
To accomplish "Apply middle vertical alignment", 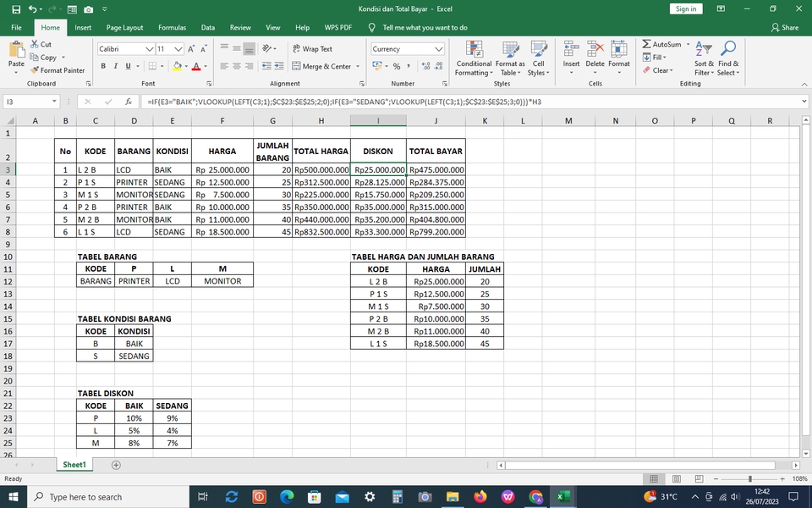I will point(237,49).
